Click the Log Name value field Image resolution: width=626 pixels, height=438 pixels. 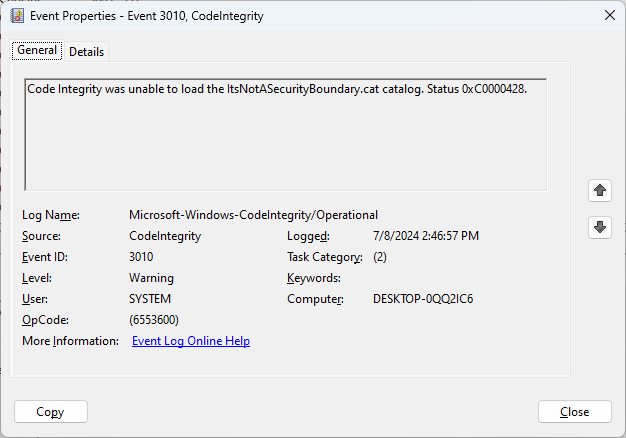click(253, 215)
